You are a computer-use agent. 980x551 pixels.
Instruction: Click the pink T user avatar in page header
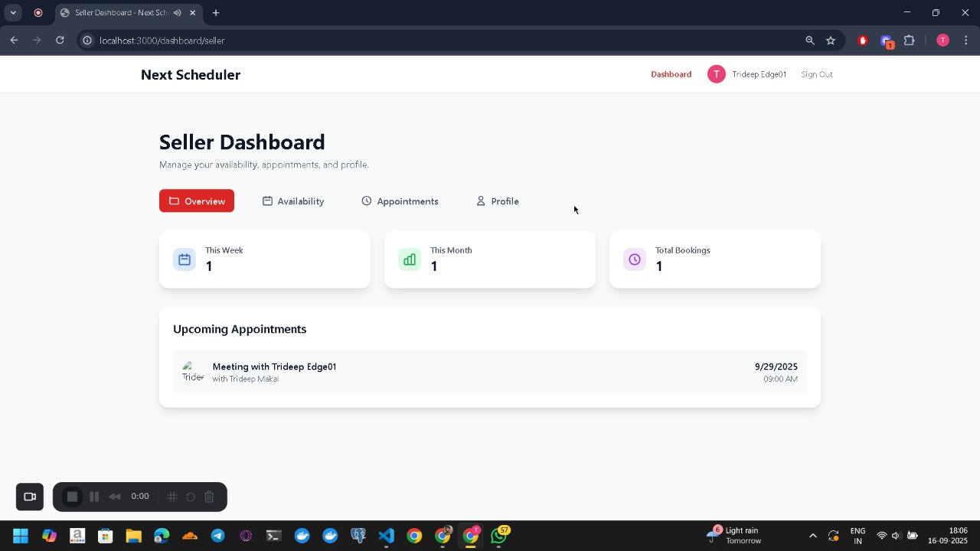(x=717, y=74)
